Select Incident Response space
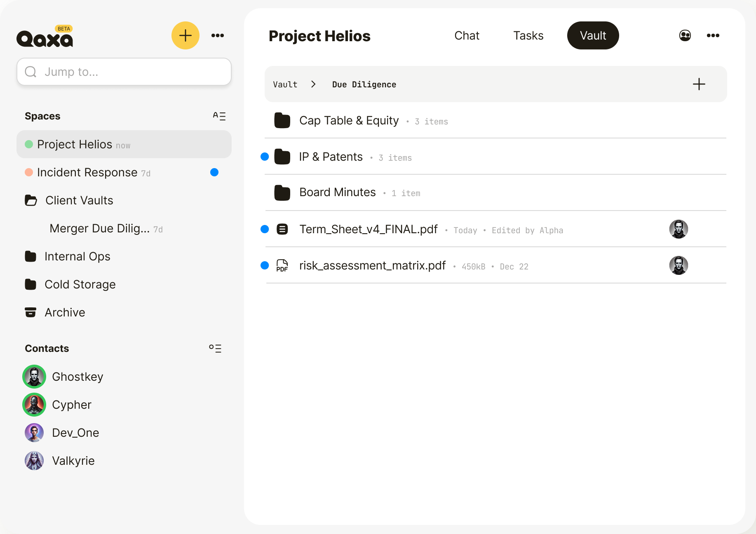This screenshot has height=534, width=756. tap(87, 173)
